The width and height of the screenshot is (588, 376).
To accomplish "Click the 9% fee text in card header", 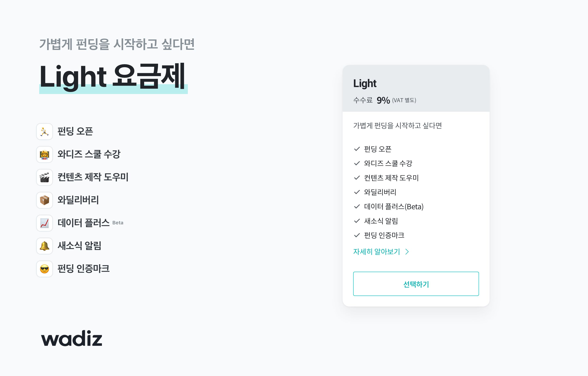I will point(383,100).
